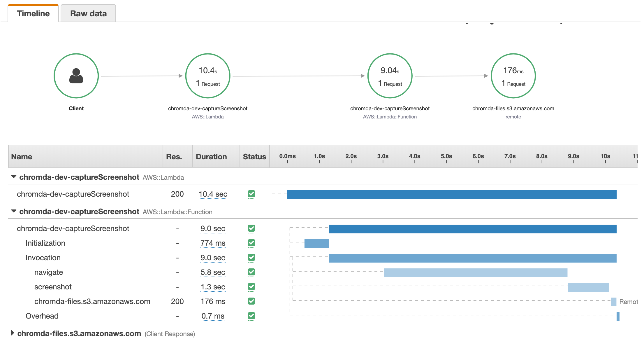Click the Initialization timeline bar
The width and height of the screenshot is (644, 339).
click(316, 244)
